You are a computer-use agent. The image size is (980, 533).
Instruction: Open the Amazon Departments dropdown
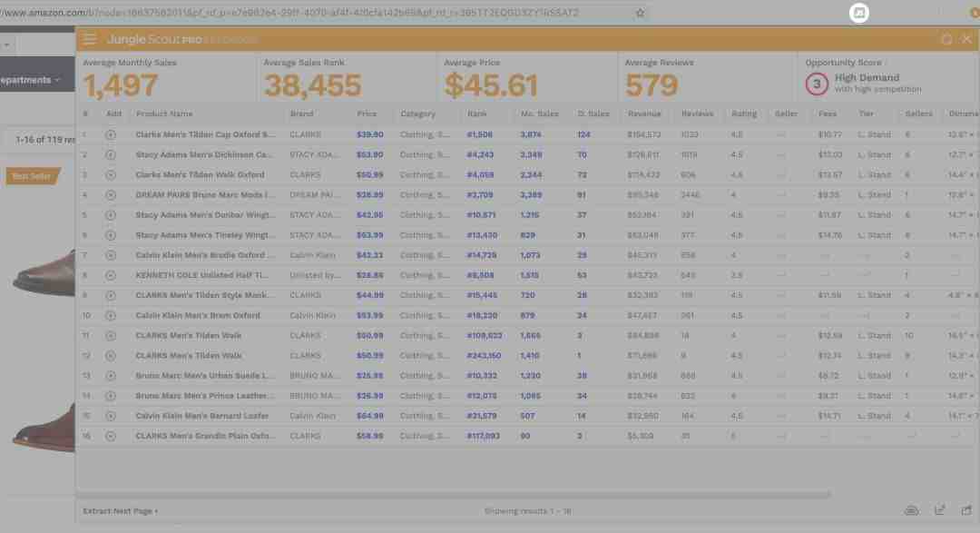30,80
